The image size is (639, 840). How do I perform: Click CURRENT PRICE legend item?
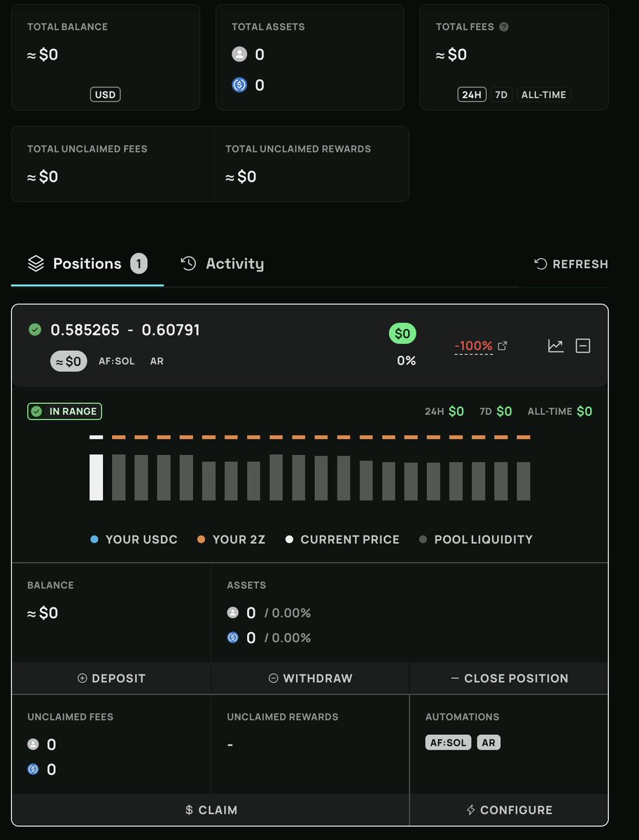342,540
